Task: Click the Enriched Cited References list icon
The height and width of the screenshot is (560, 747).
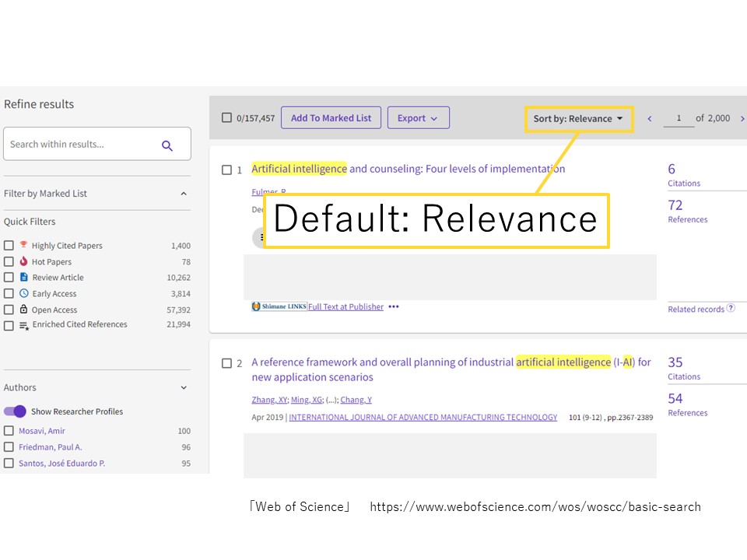Action: coord(24,326)
